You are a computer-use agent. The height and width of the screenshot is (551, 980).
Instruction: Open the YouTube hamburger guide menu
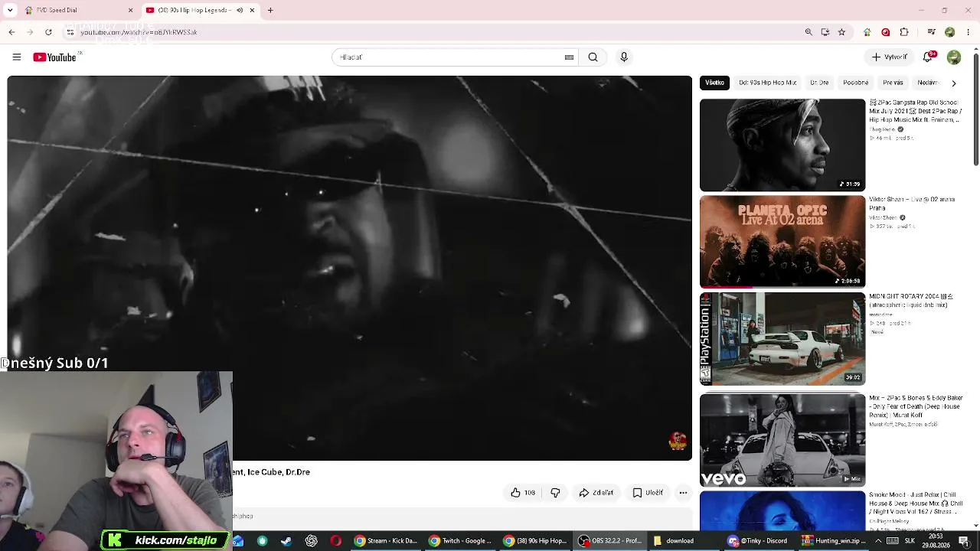16,57
